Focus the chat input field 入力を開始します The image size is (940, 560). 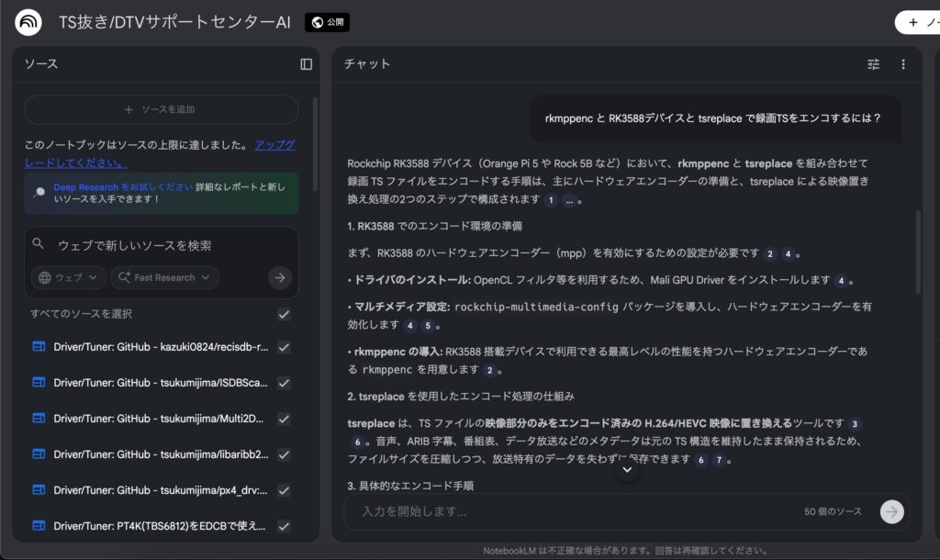coord(569,511)
